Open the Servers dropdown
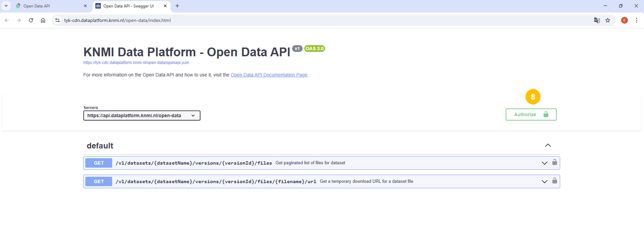Image resolution: width=644 pixels, height=246 pixels. 142,116
